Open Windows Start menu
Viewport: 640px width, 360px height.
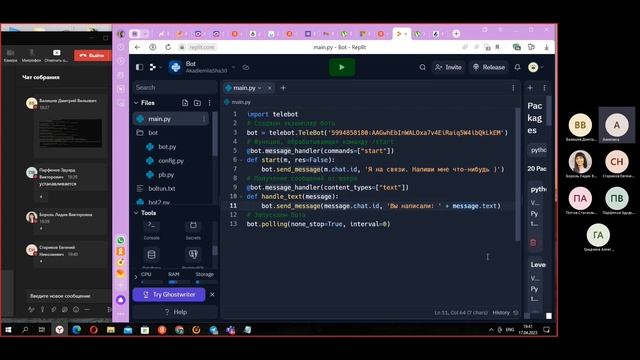pyautogui.click(x=9, y=330)
